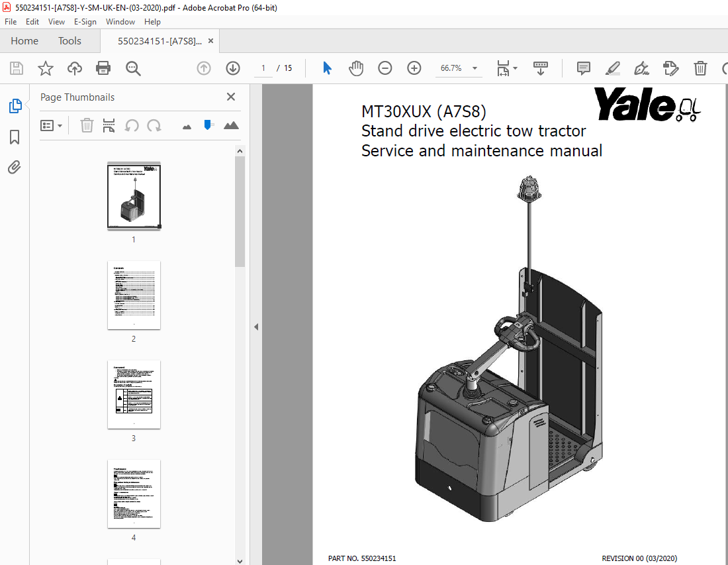This screenshot has width=728, height=565.
Task: Open the Window menu
Action: pos(120,22)
